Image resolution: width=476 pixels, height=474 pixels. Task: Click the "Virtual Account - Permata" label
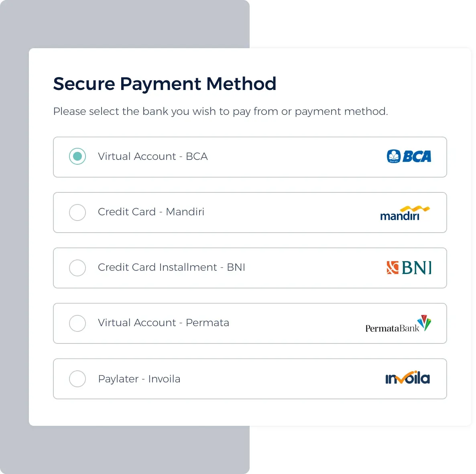(163, 323)
